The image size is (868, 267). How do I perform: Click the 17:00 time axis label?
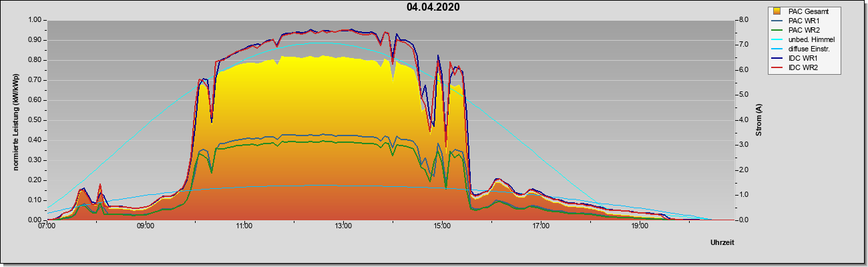(541, 226)
